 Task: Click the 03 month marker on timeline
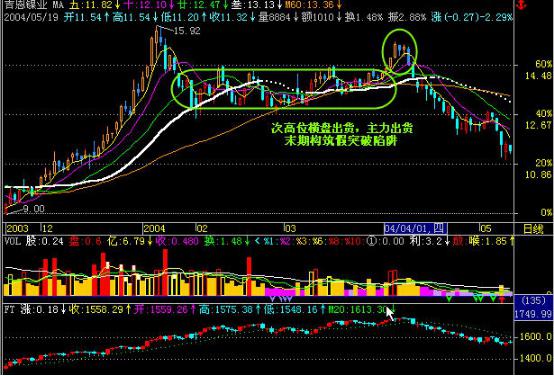290,229
